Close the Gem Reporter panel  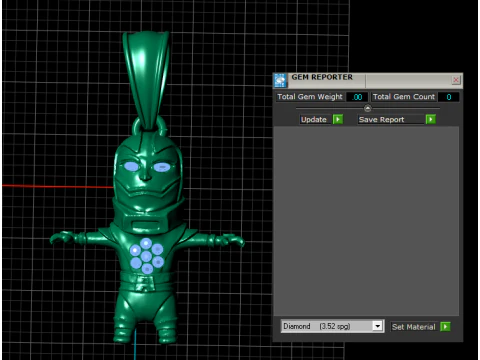click(x=456, y=80)
